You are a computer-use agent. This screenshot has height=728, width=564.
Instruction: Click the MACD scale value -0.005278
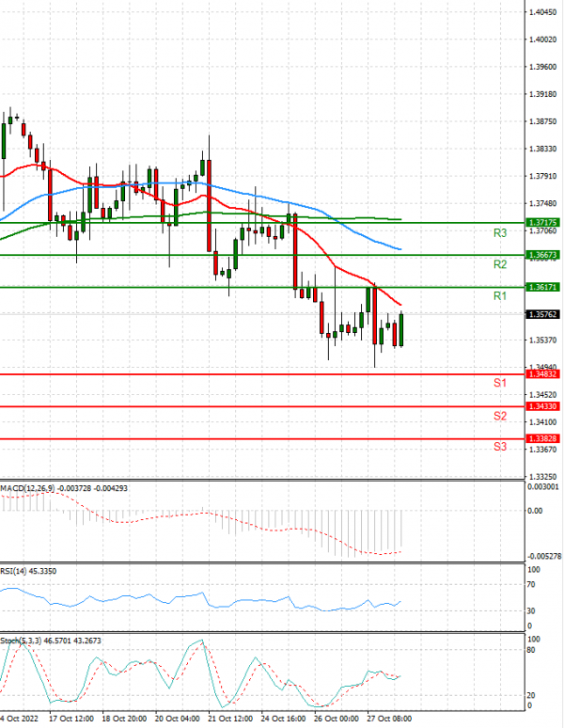544,556
